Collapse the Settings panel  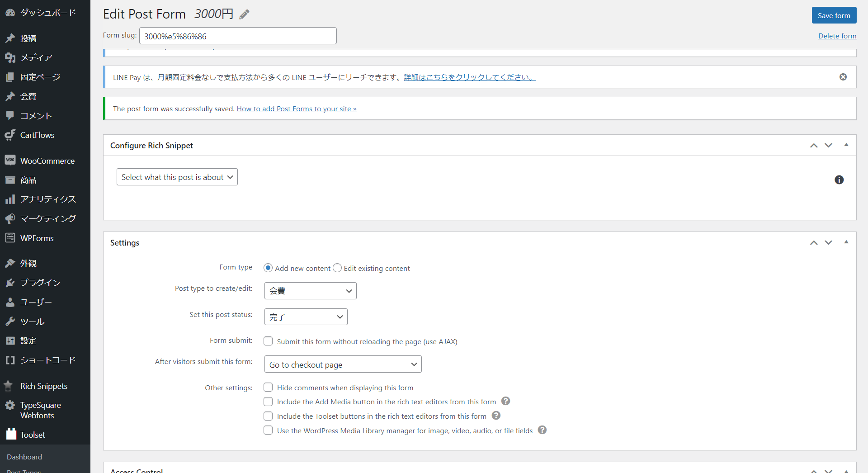846,242
